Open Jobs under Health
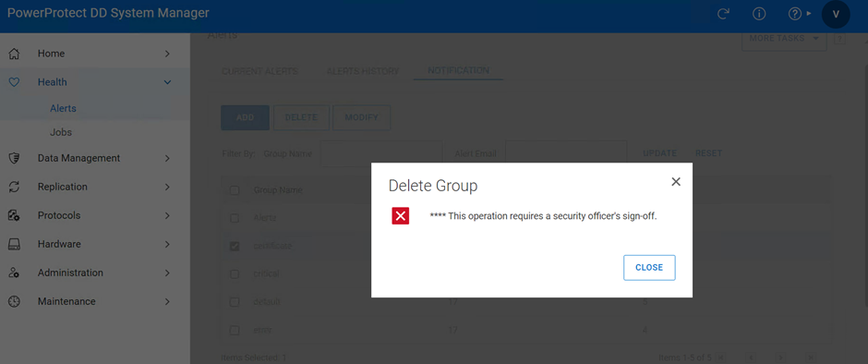 click(61, 133)
